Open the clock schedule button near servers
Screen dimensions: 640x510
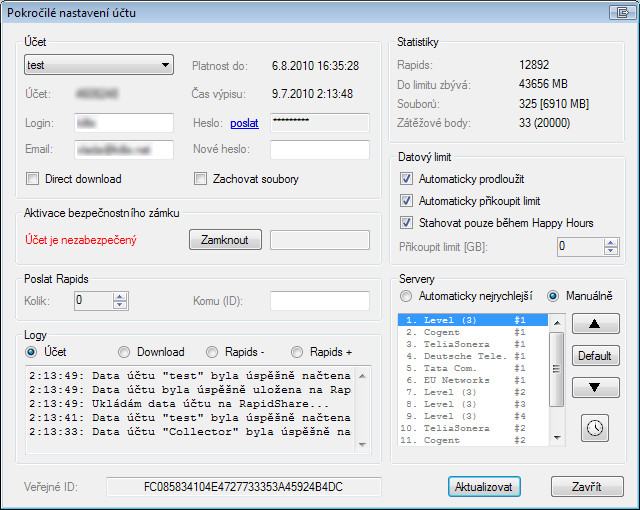595,428
